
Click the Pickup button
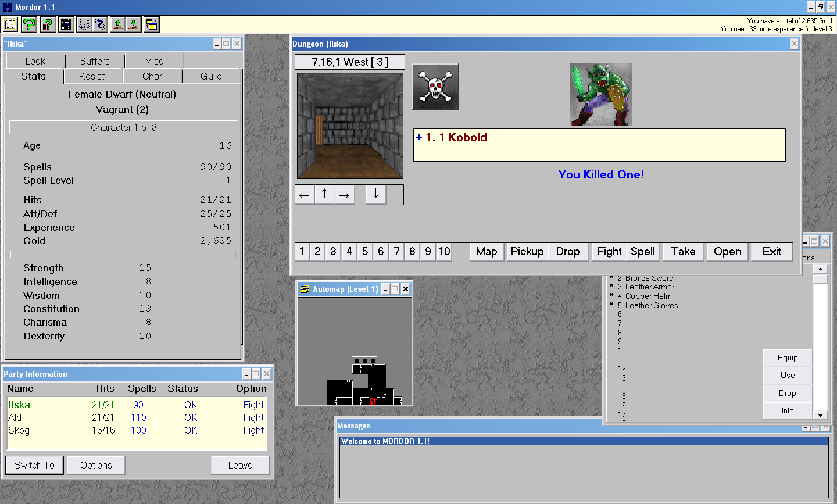(x=527, y=252)
